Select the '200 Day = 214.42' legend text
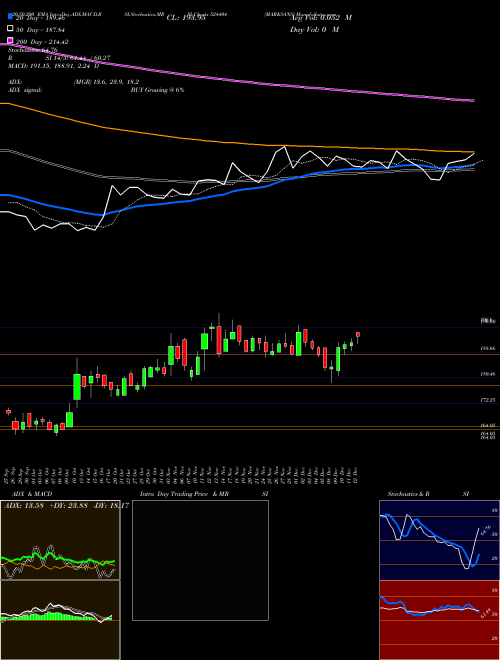Viewport: 500px width, 660px height. point(41,42)
